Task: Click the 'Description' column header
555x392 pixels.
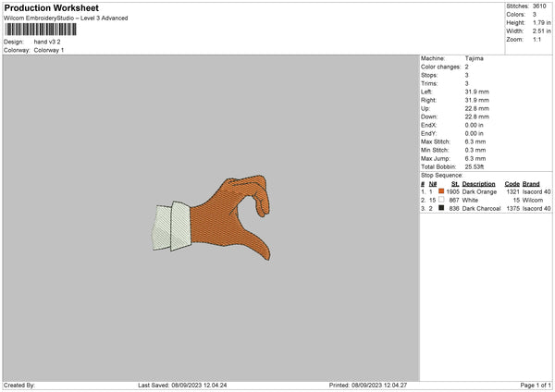Action: coord(478,184)
